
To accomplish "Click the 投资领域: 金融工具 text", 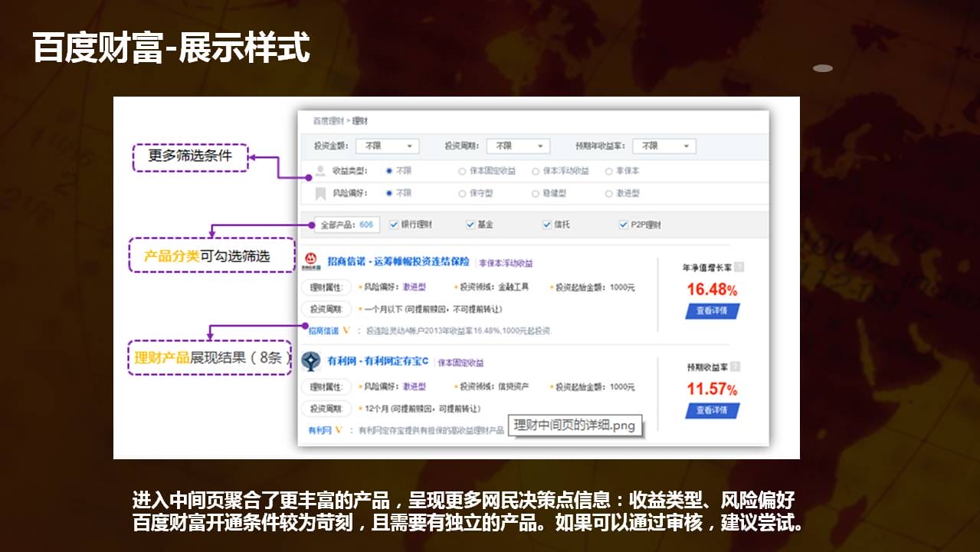I will tap(494, 287).
